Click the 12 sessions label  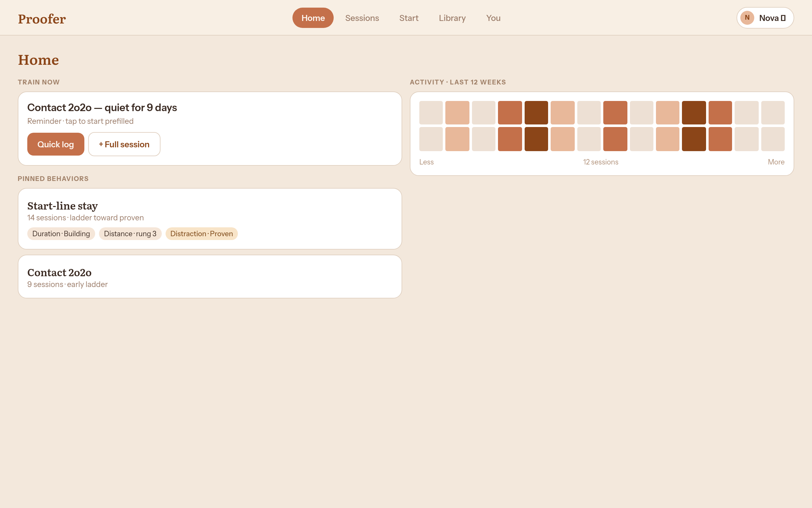601,162
